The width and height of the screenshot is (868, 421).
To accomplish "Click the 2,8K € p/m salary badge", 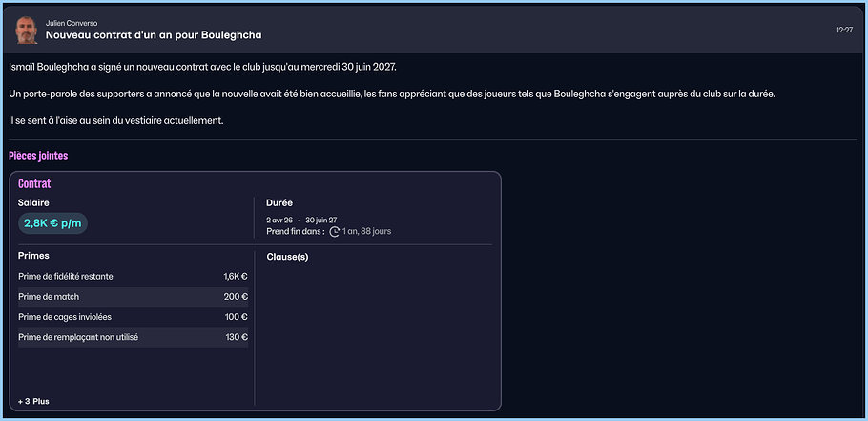I will 53,222.
